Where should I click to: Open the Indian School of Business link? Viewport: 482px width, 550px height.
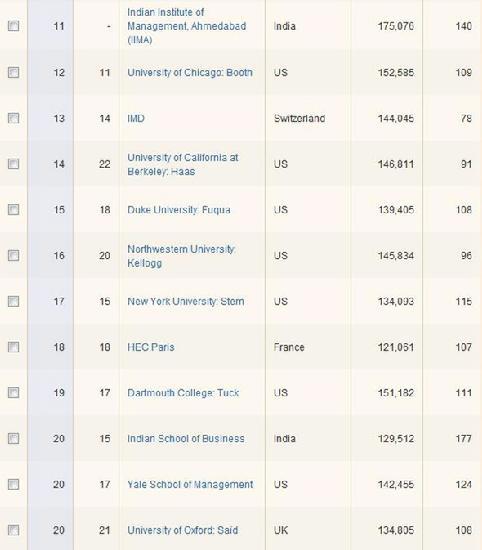click(x=186, y=439)
